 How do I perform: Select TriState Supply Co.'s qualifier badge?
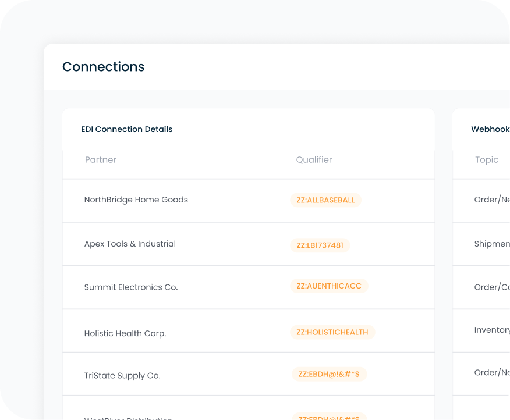click(x=328, y=374)
